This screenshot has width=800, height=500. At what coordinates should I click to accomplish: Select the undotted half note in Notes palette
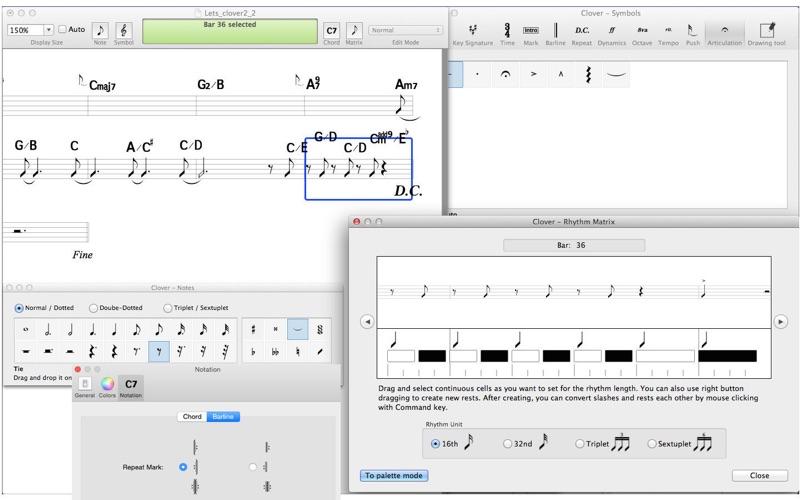click(70, 330)
